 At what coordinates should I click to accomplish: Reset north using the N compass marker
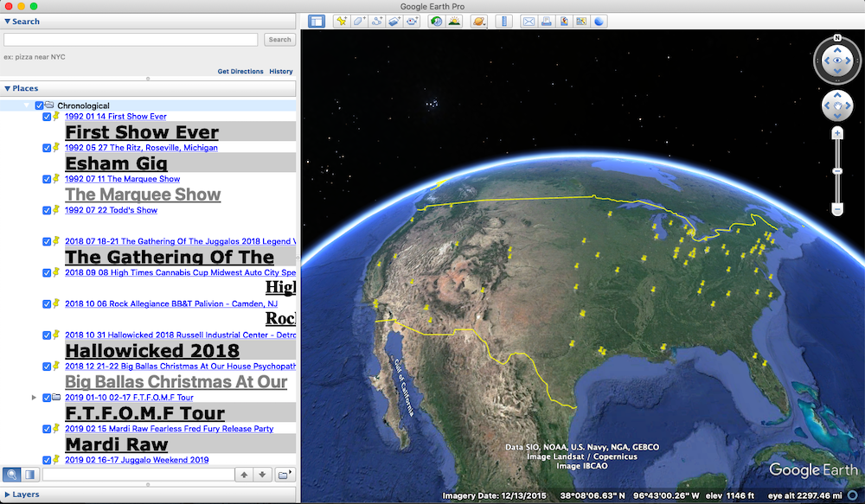[x=837, y=38]
